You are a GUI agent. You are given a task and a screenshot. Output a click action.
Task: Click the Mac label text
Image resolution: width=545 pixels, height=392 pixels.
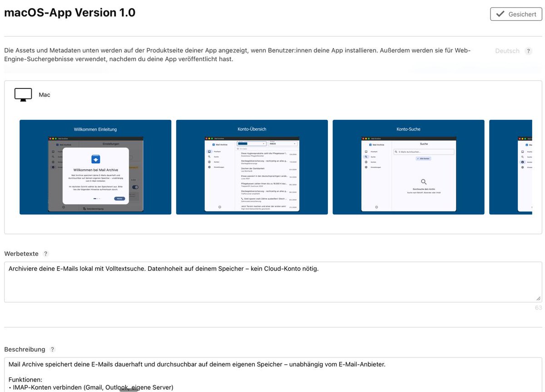coord(45,95)
